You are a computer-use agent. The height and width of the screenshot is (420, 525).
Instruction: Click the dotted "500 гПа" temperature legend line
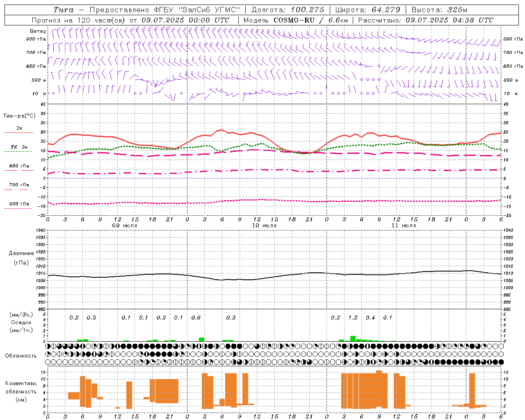point(18,208)
